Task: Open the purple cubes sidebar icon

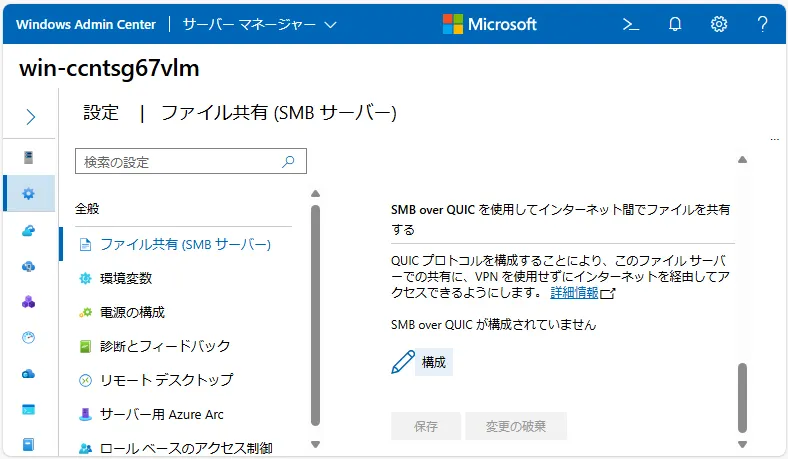Action: (29, 302)
